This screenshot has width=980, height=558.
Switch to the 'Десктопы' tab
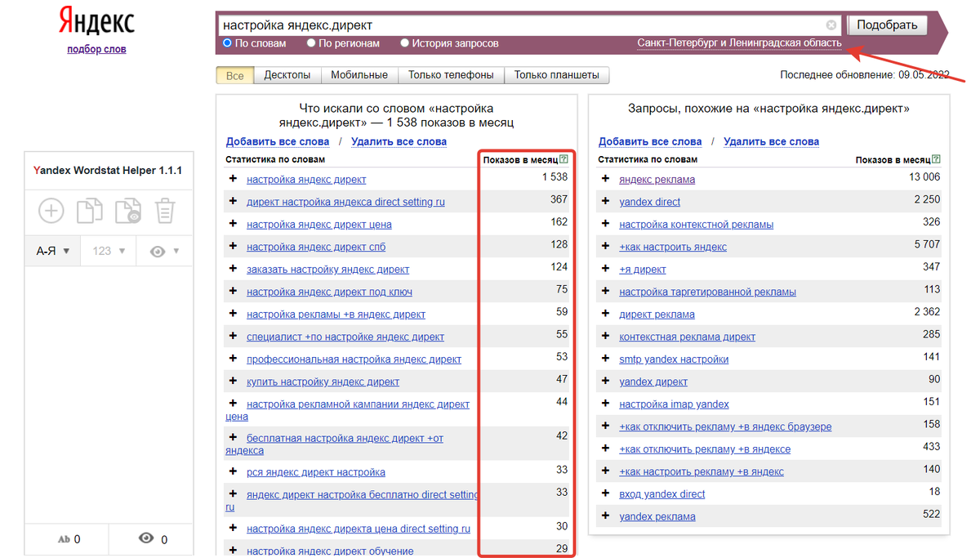[x=287, y=75]
